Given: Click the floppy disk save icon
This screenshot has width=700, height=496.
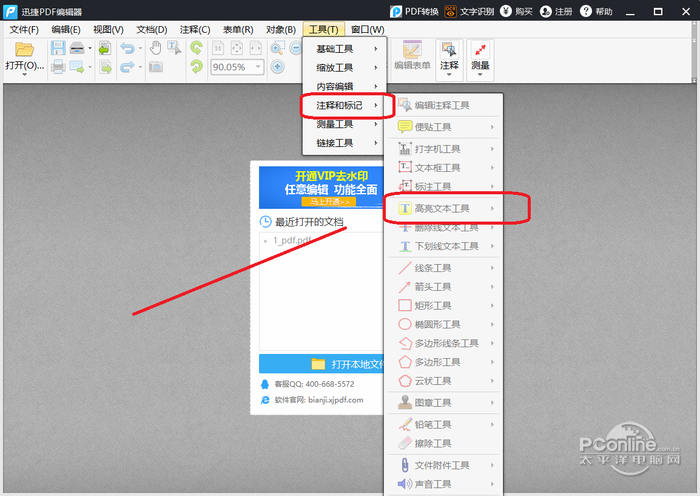Looking at the screenshot, I should pos(58,48).
